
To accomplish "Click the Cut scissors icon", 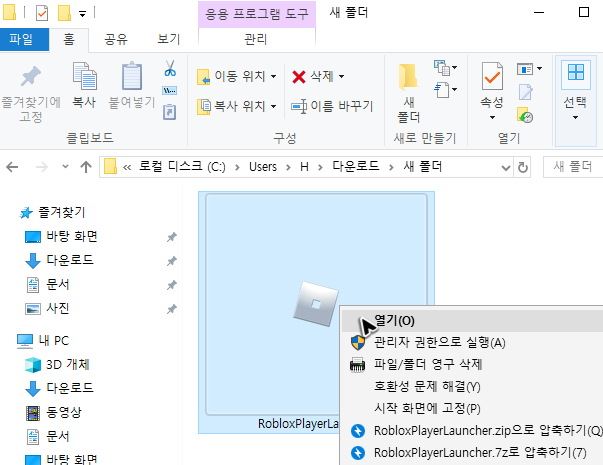I will point(170,68).
